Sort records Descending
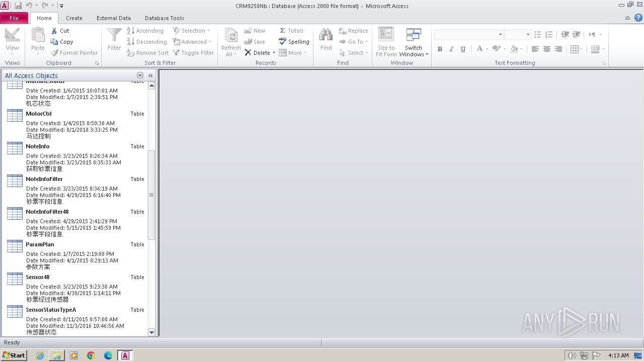Image resolution: width=644 pixels, height=362 pixels. click(146, 42)
